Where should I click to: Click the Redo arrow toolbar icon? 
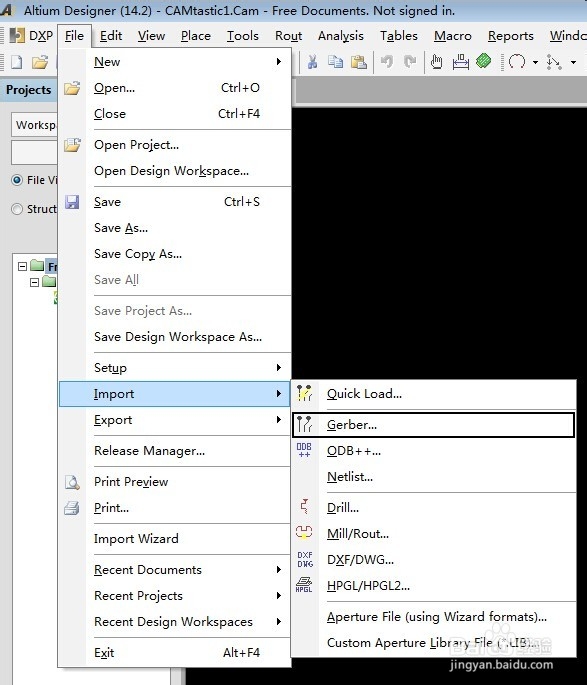tap(410, 62)
